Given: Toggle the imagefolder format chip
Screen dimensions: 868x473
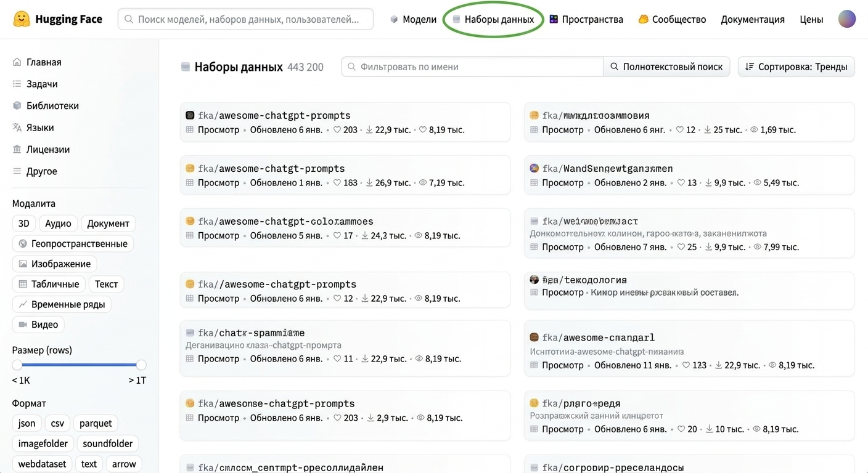Looking at the screenshot, I should point(43,444).
